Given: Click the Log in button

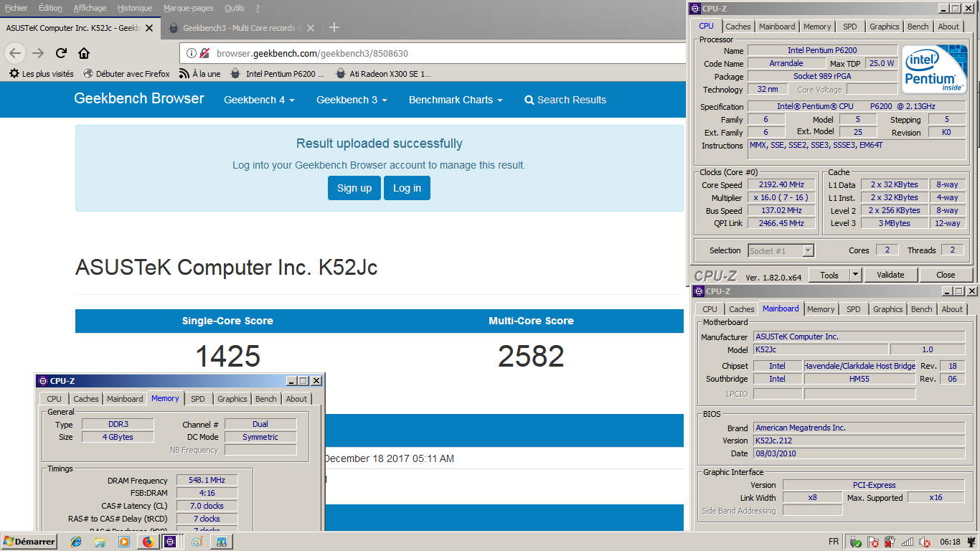Looking at the screenshot, I should click(x=407, y=188).
